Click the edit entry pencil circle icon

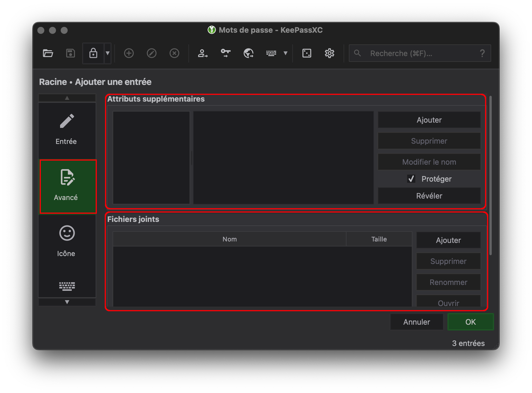152,53
